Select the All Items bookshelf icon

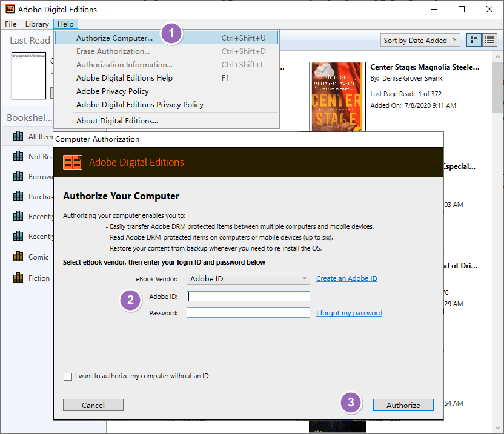[x=18, y=136]
